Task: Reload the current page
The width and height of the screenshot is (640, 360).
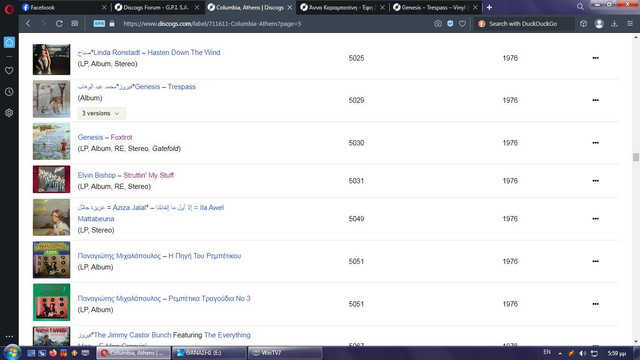Action: pos(59,24)
